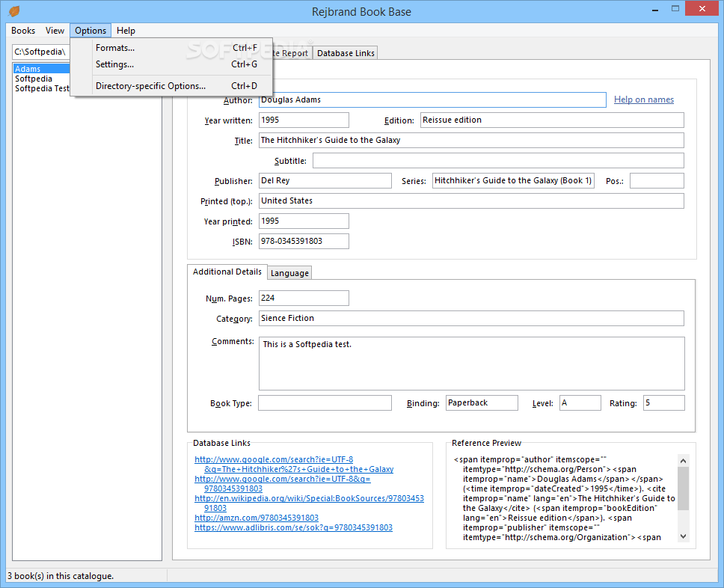724x588 pixels.
Task: Click the Author field
Action: [432, 99]
